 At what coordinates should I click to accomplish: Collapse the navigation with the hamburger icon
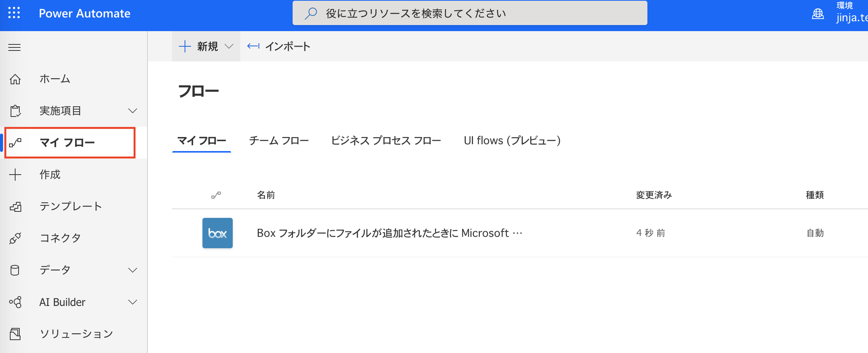click(14, 47)
